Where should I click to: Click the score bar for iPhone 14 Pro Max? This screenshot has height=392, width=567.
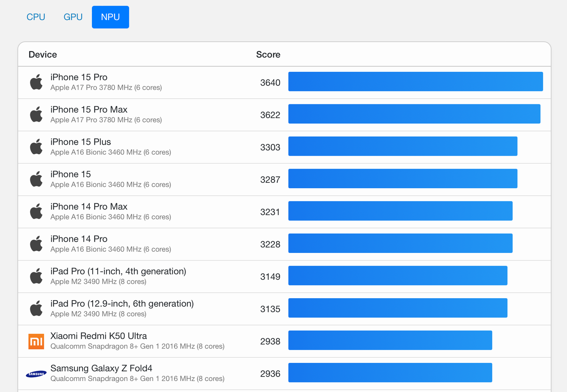pos(400,211)
